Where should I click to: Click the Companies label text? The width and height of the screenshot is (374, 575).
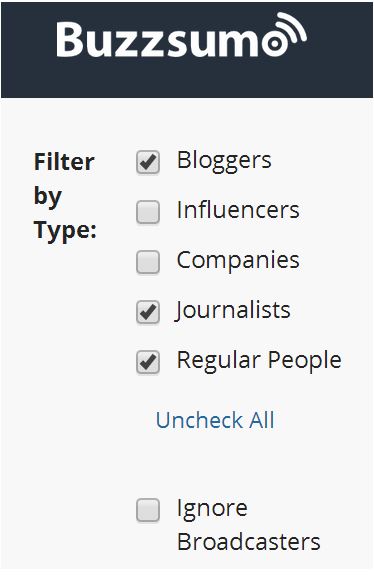[x=238, y=261]
